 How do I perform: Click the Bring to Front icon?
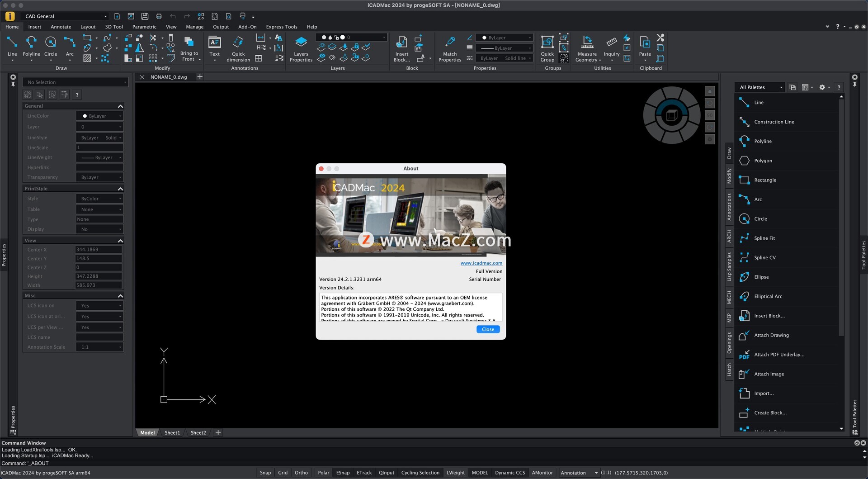189,42
